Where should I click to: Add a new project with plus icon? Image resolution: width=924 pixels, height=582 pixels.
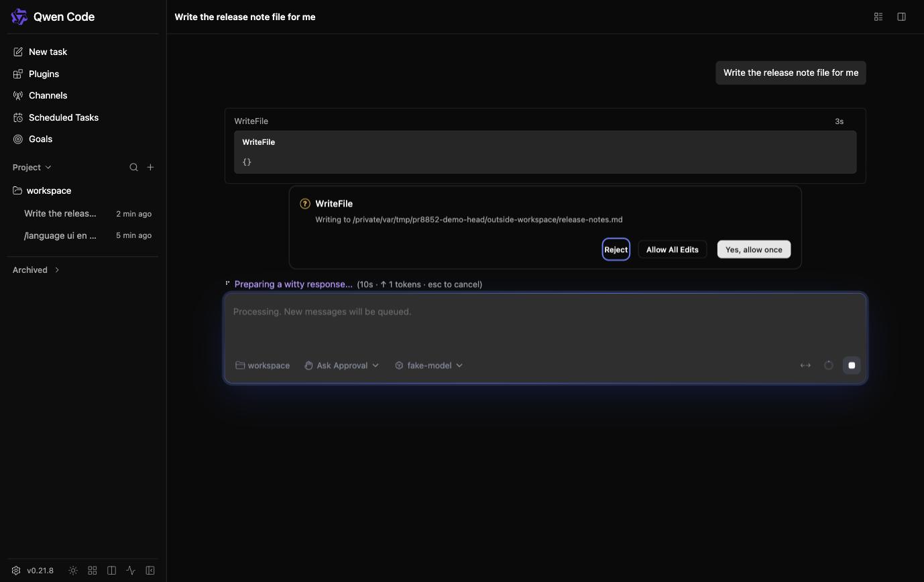(x=150, y=167)
